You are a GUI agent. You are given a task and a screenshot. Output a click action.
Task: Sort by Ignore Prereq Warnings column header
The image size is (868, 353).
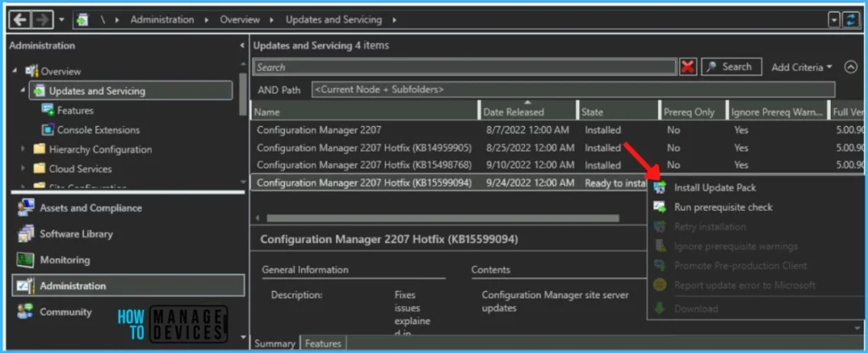776,112
